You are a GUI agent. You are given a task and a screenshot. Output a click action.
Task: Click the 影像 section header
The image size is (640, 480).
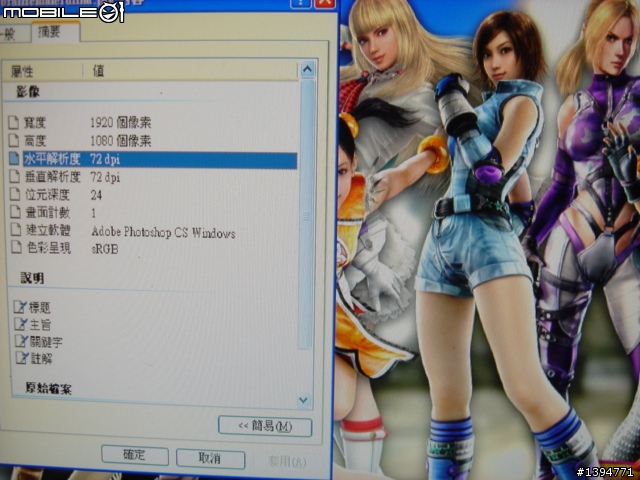coord(28,92)
